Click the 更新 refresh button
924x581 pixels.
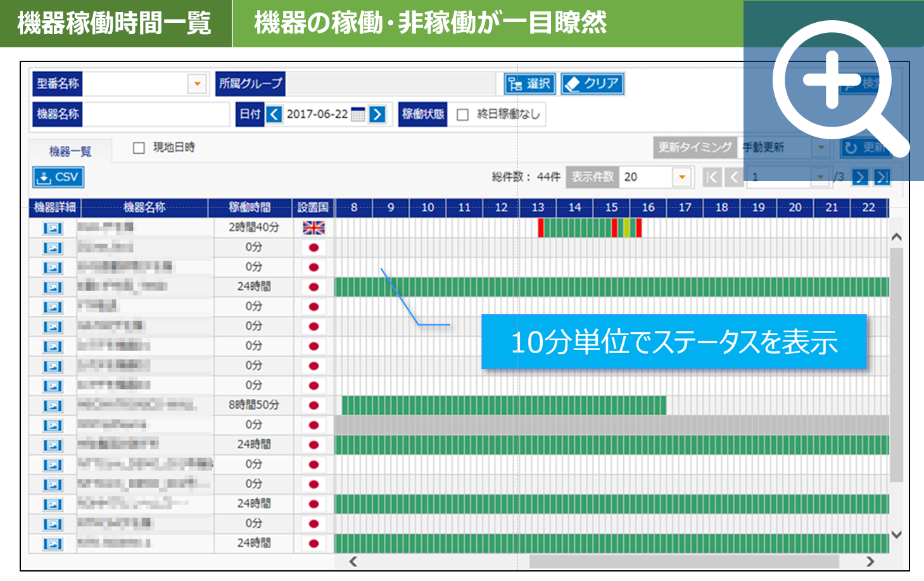click(x=866, y=147)
